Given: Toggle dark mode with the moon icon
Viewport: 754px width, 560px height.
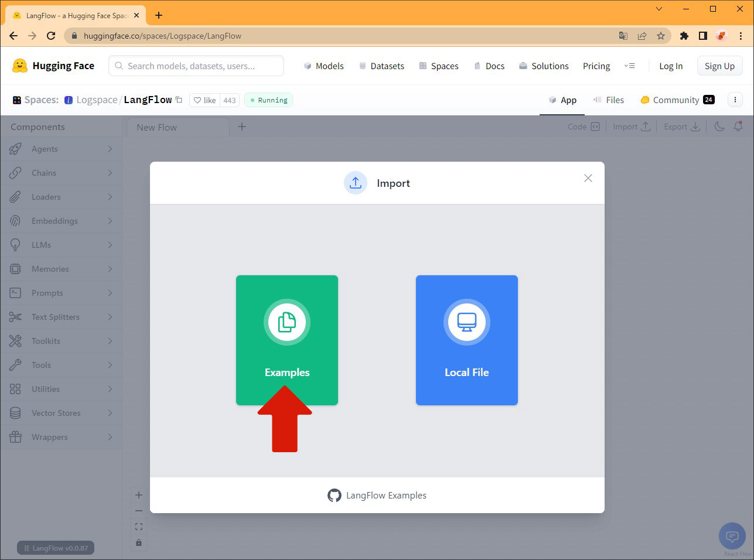Looking at the screenshot, I should point(719,127).
